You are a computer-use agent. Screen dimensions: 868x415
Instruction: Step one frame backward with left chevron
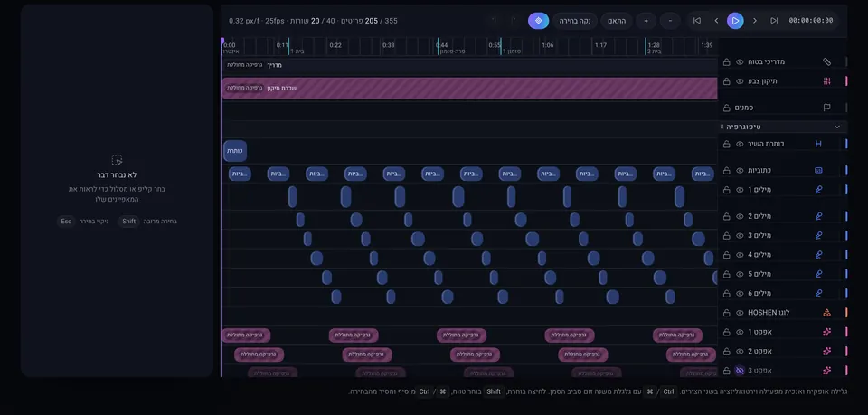(x=716, y=21)
